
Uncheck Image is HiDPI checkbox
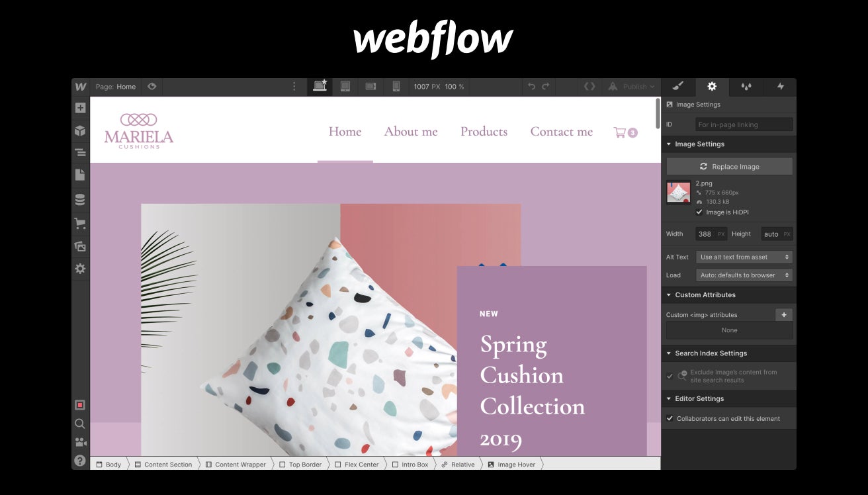(699, 212)
